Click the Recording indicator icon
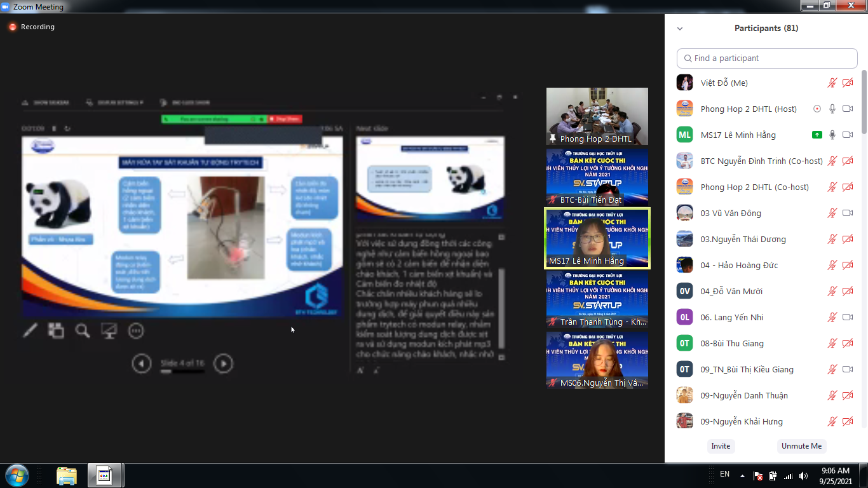This screenshot has width=868, height=488. click(12, 27)
